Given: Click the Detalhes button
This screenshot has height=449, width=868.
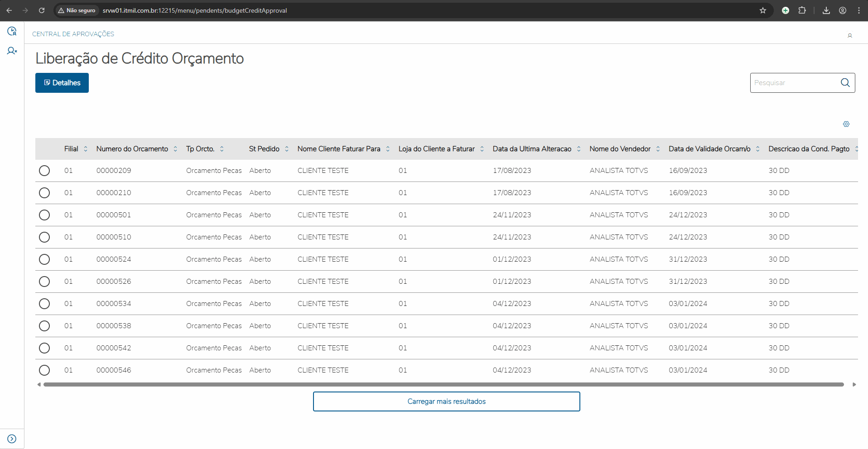Looking at the screenshot, I should [x=62, y=83].
